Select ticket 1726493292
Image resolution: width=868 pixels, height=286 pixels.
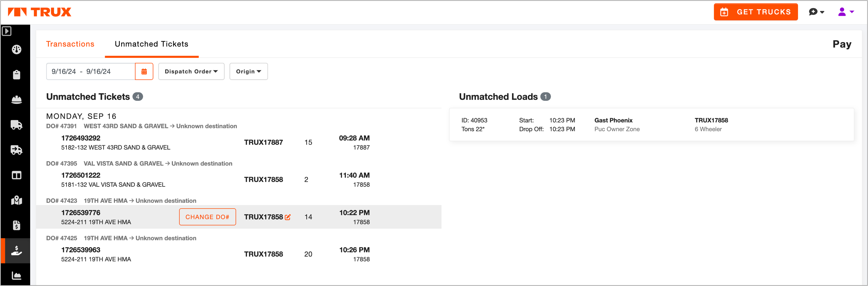[x=238, y=143]
